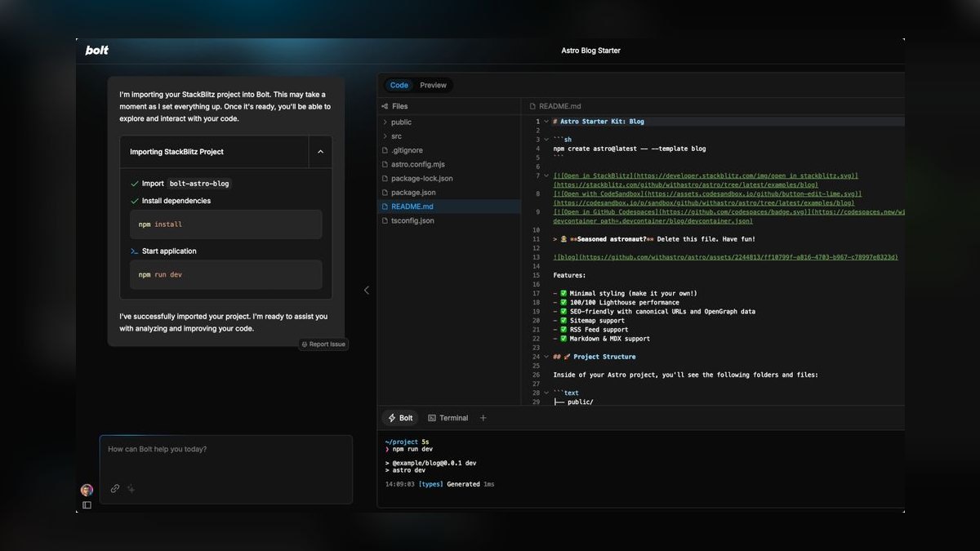Switch to the Code view
Image resolution: width=980 pixels, height=551 pixels.
[x=399, y=85]
